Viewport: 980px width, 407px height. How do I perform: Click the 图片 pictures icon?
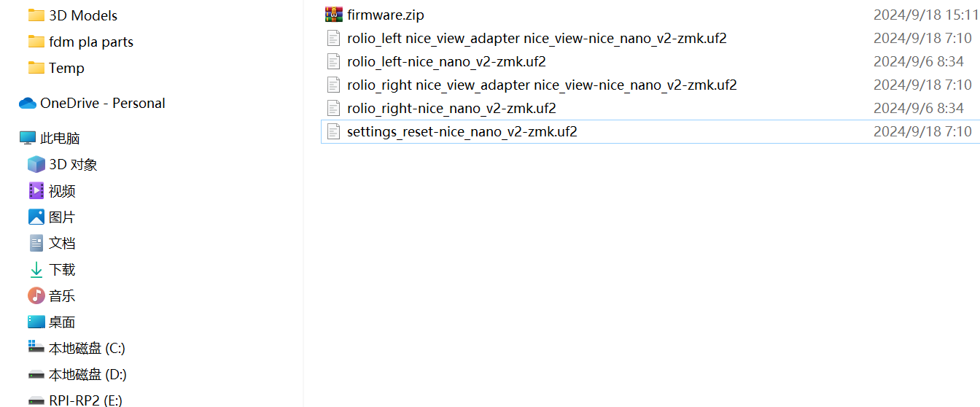pyautogui.click(x=36, y=217)
